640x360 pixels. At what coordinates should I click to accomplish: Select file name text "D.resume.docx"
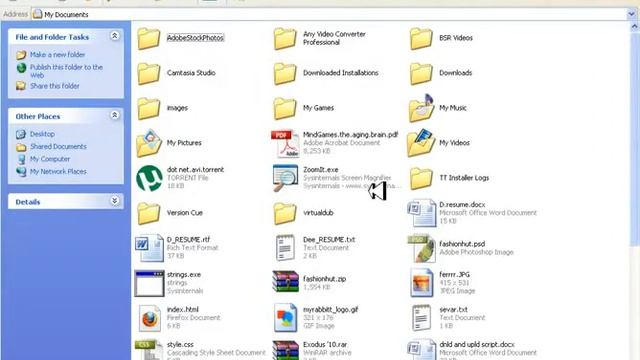tap(462, 205)
